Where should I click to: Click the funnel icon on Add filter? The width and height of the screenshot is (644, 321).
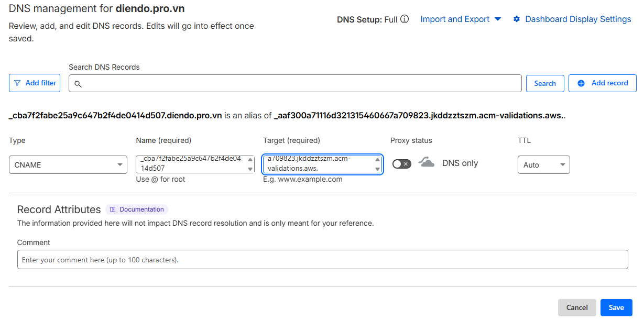[x=18, y=83]
